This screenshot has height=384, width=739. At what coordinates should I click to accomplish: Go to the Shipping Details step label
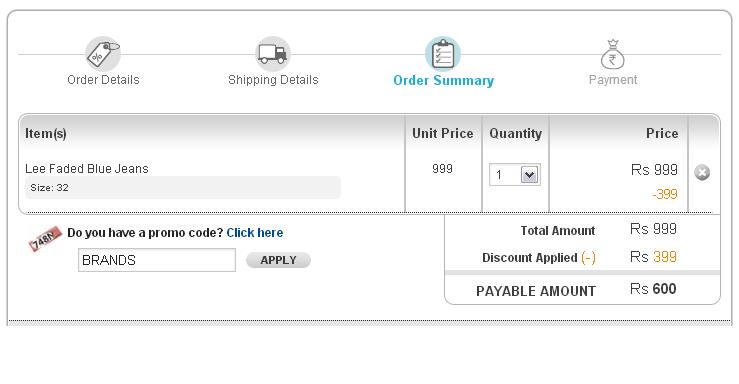(x=273, y=80)
